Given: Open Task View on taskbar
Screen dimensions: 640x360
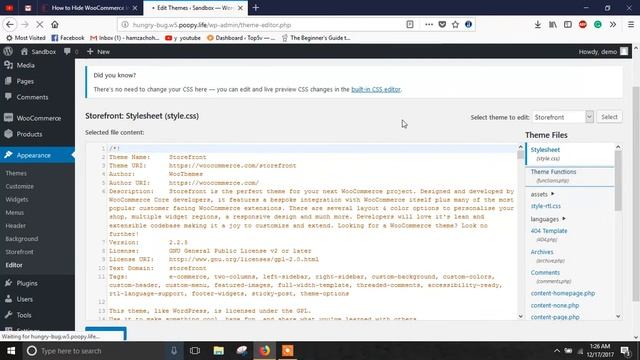Looking at the screenshot, I should pyautogui.click(x=195, y=351).
